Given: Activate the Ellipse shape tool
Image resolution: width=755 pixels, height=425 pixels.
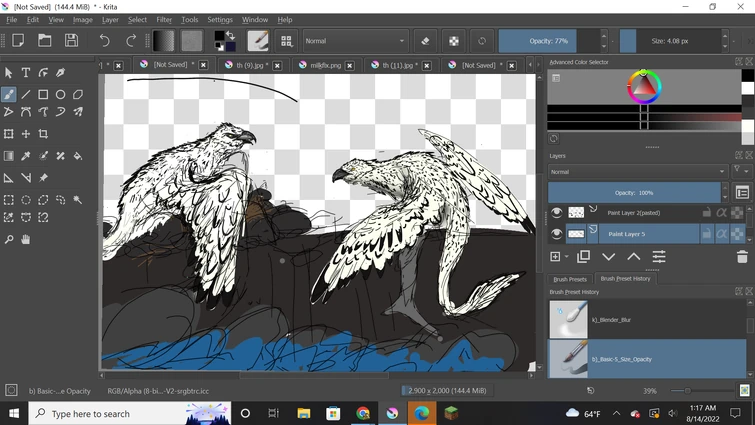Looking at the screenshot, I should (x=61, y=94).
